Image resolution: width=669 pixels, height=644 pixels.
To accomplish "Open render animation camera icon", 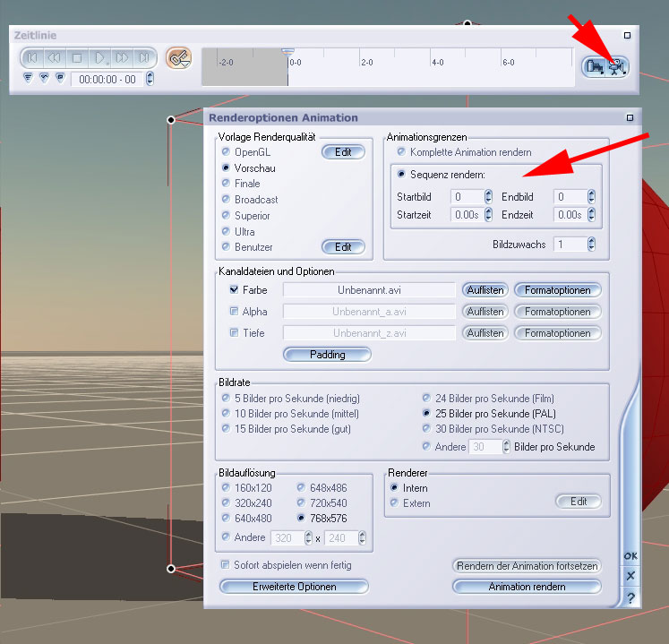I will [x=616, y=67].
